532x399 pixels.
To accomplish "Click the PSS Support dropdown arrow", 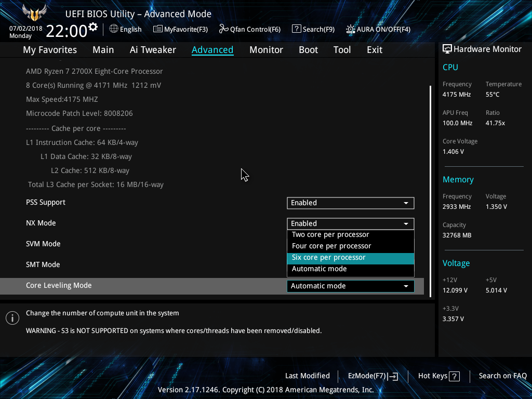I will 406,203.
